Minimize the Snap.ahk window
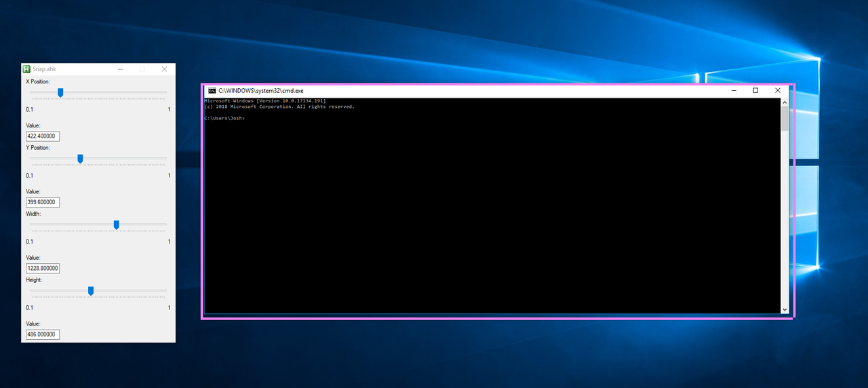The image size is (868, 388). [120, 69]
